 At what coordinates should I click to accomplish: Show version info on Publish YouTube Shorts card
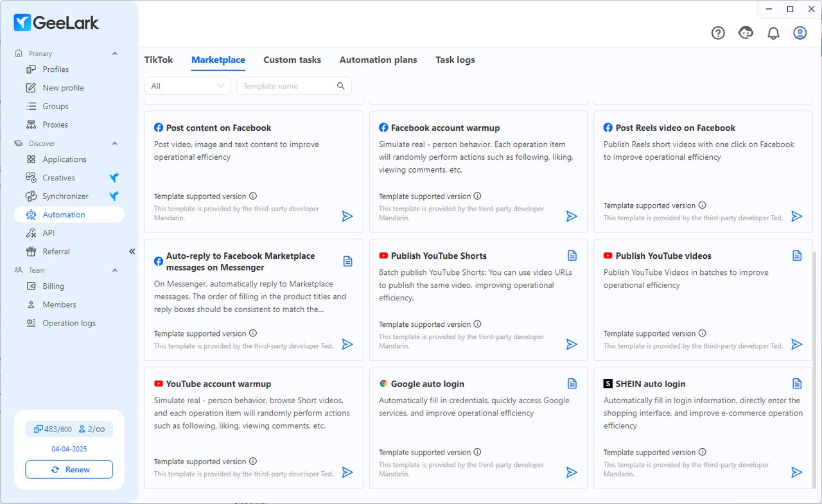(478, 324)
